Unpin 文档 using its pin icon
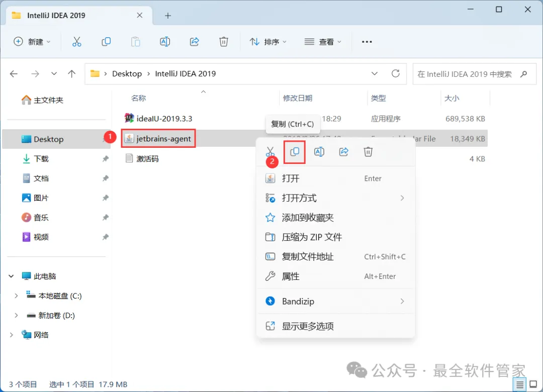 (105, 178)
